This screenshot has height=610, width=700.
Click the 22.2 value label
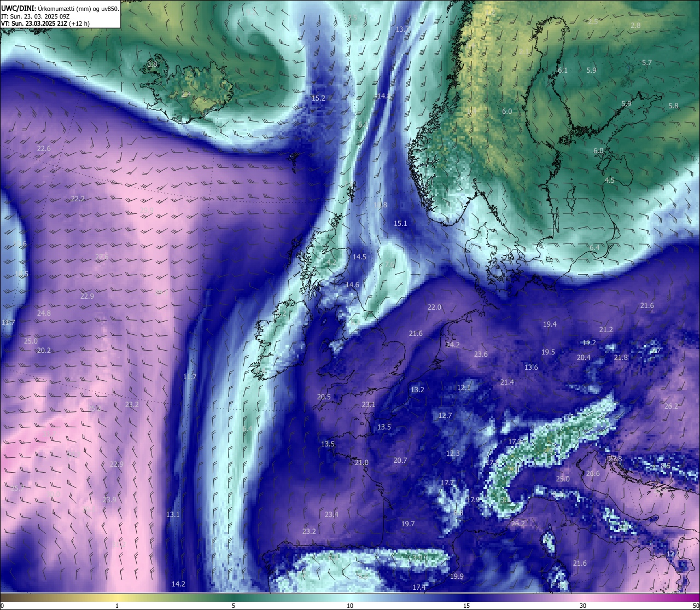[x=78, y=199]
